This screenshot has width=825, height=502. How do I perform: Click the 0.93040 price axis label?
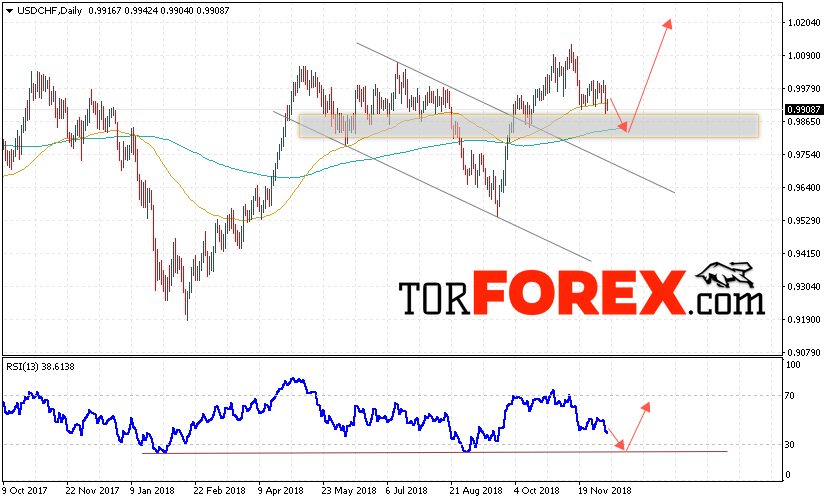click(804, 287)
